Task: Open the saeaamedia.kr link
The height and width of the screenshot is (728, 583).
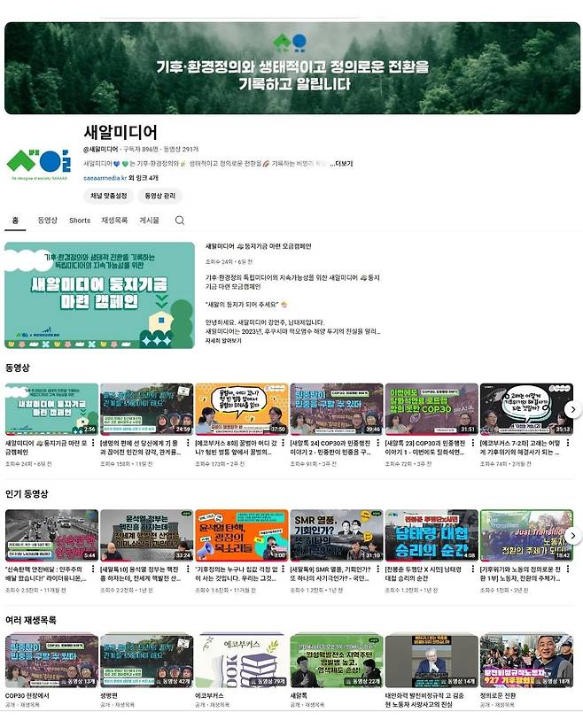Action: point(105,178)
